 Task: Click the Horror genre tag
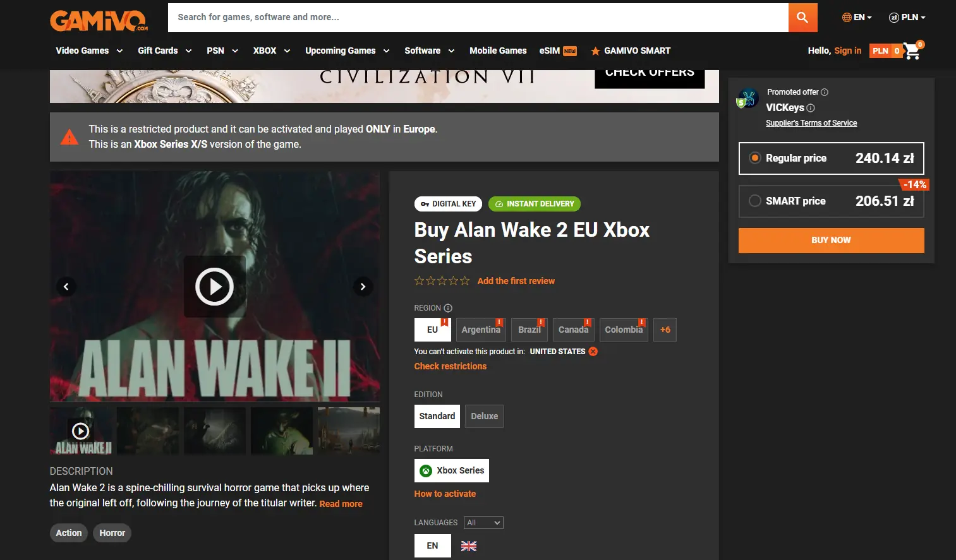coord(112,533)
